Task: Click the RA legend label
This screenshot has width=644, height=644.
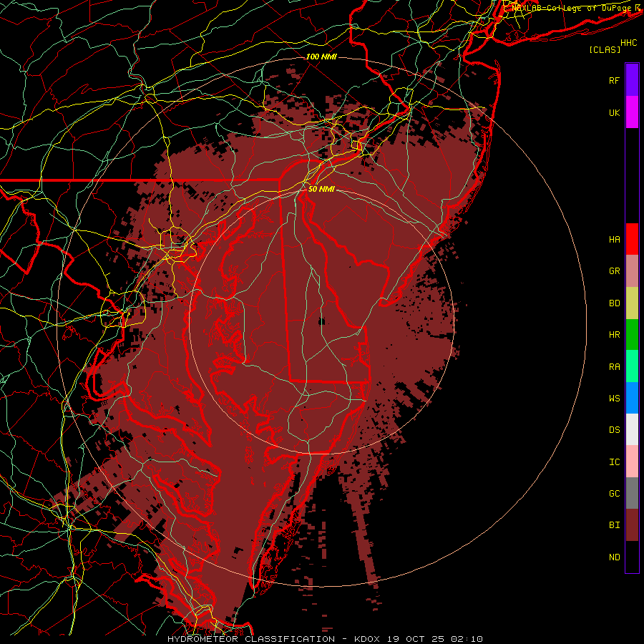Action: point(614,366)
